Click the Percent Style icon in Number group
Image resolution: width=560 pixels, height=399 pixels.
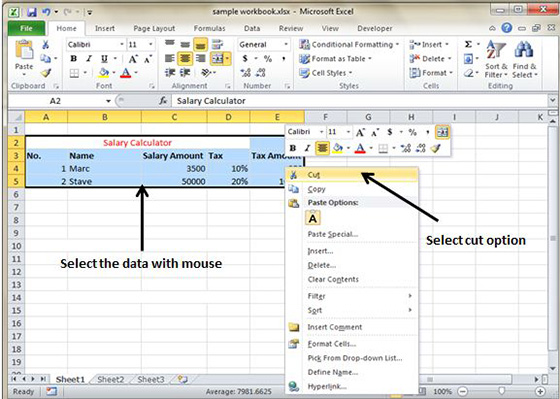pos(268,59)
